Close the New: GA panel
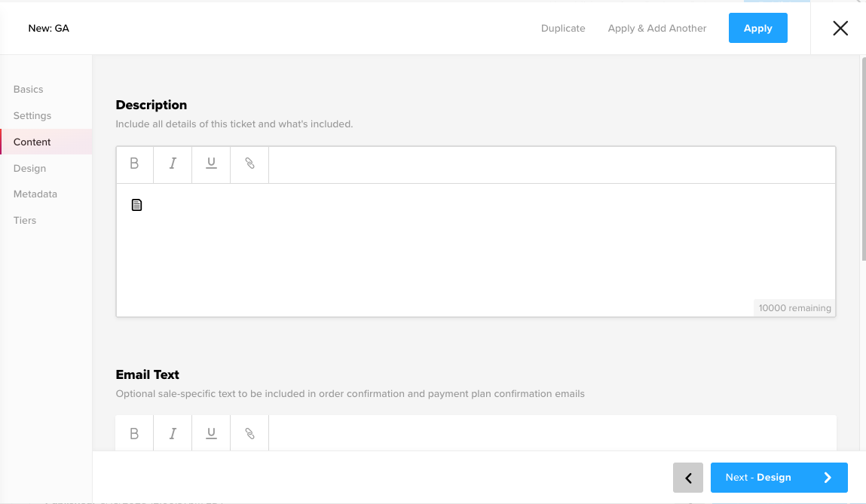 click(840, 28)
